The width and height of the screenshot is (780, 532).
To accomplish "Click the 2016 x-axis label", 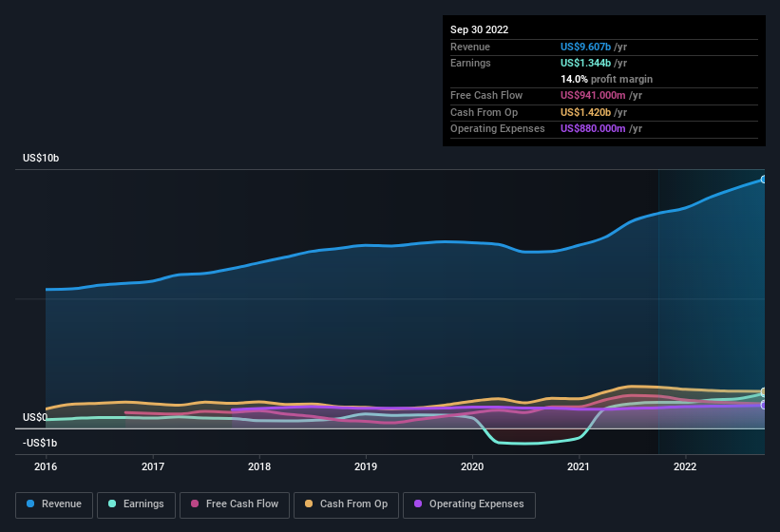I will (x=46, y=466).
